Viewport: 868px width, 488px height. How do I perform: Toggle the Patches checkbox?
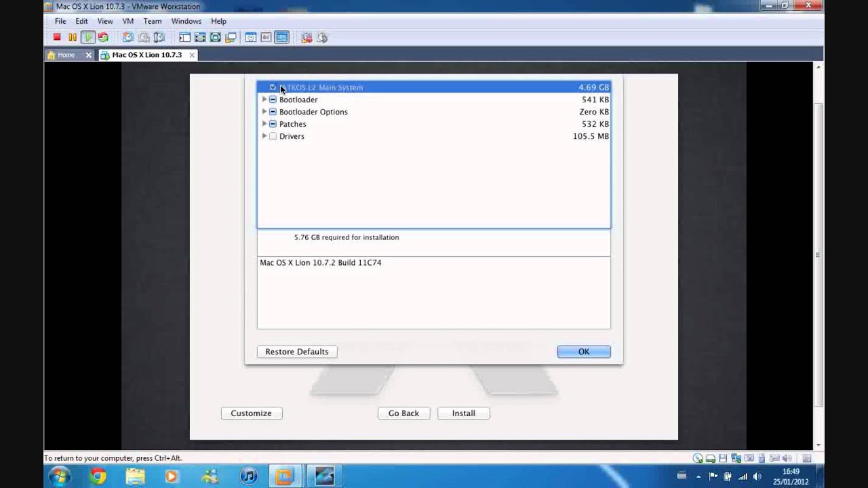pyautogui.click(x=273, y=124)
